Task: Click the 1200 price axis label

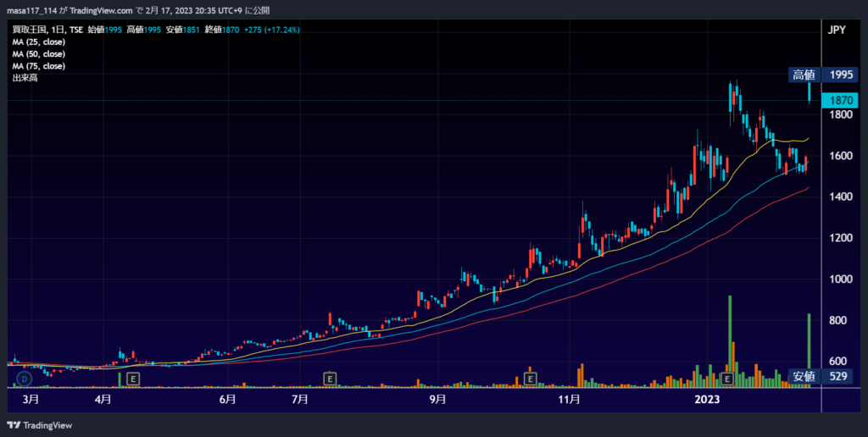Action: [840, 238]
